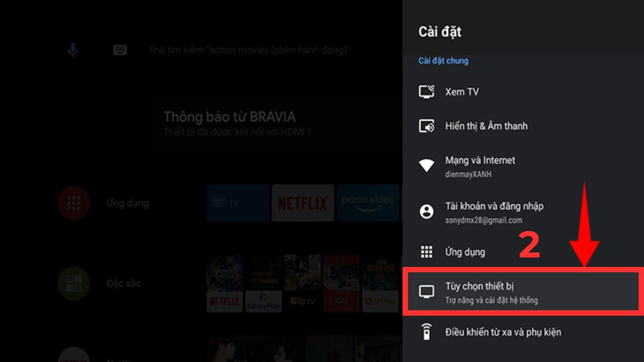Image resolution: width=644 pixels, height=362 pixels.
Task: Open "Xem TV" in the settings menu
Action: click(523, 92)
